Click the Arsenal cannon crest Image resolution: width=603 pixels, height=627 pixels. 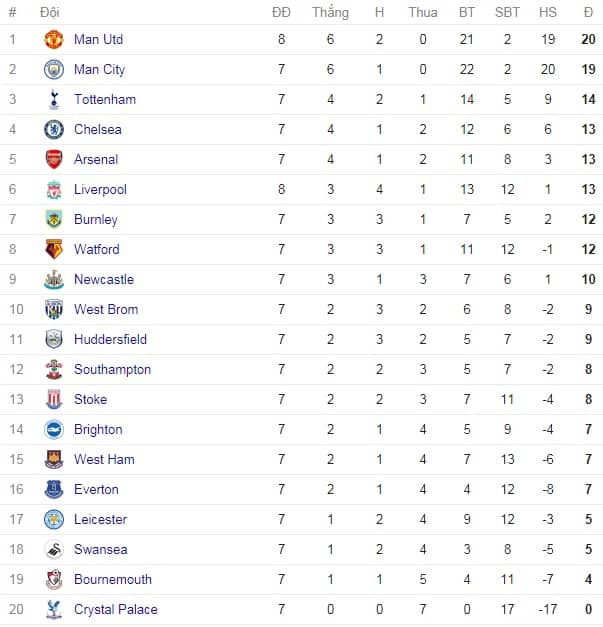(54, 159)
